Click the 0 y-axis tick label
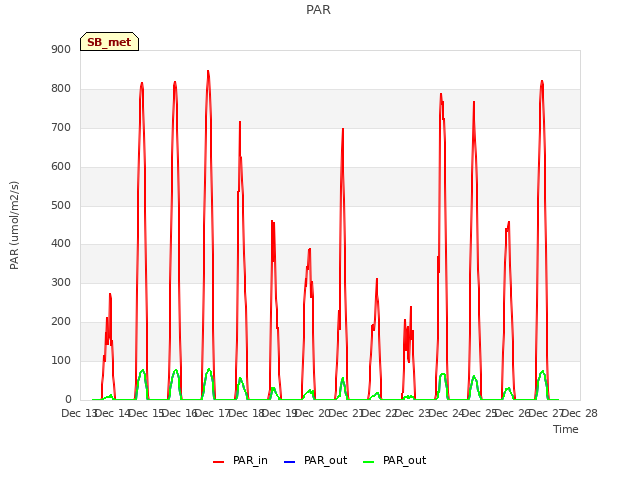The height and width of the screenshot is (480, 640). pyautogui.click(x=68, y=400)
